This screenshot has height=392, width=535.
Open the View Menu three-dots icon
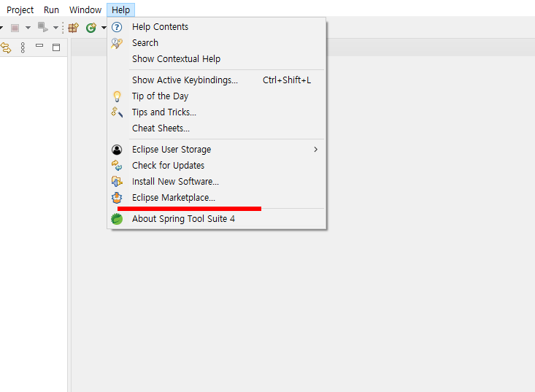click(x=23, y=47)
